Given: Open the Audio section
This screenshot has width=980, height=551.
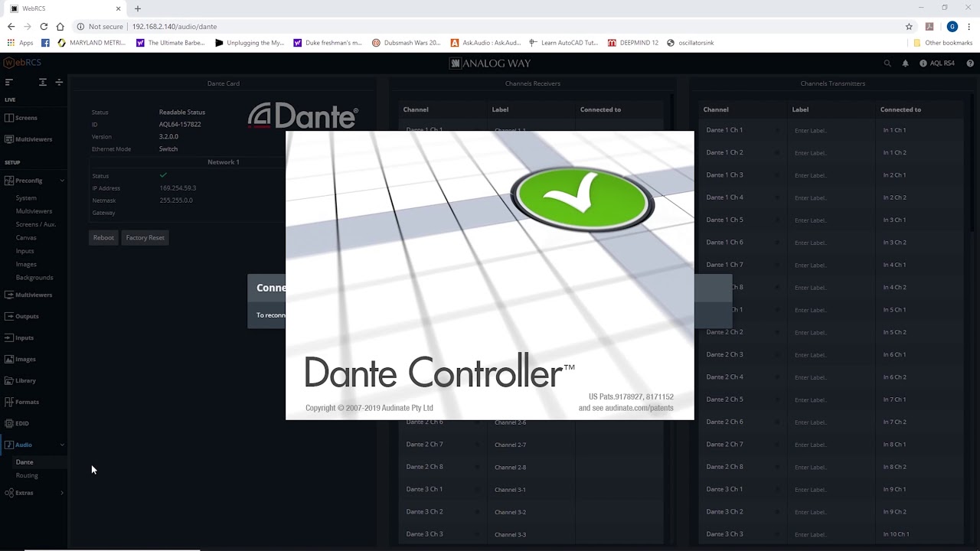Looking at the screenshot, I should [x=18, y=445].
